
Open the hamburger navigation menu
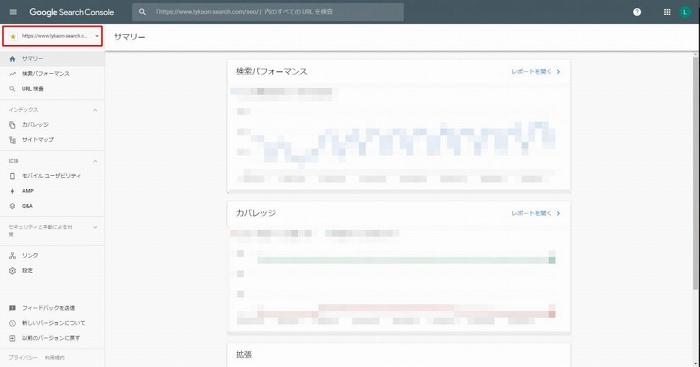pyautogui.click(x=13, y=12)
